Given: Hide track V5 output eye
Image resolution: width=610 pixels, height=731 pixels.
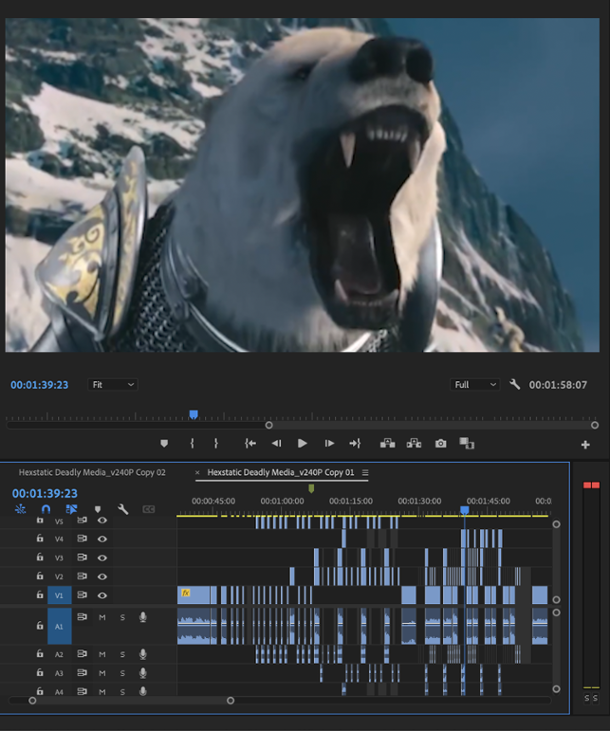Looking at the screenshot, I should coord(102,520).
